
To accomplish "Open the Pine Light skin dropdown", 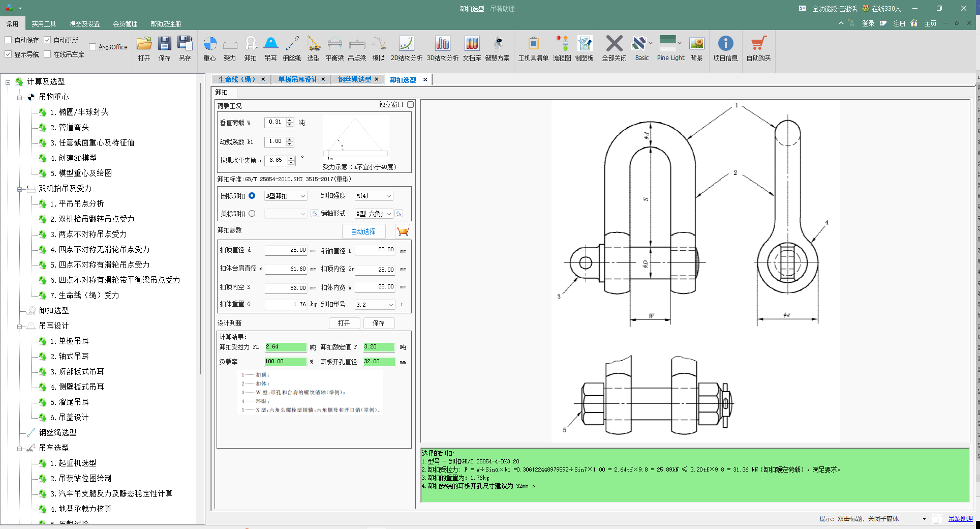I will click(680, 43).
